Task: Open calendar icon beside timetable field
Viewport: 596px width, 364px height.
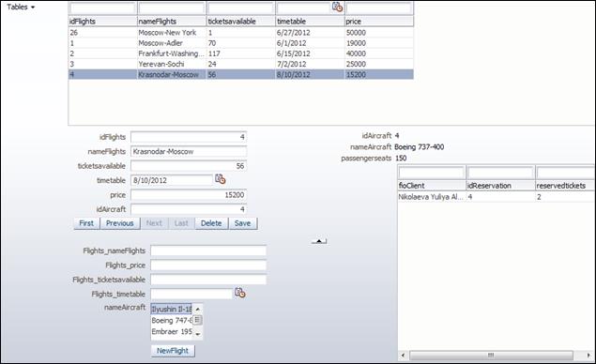Action: pos(221,179)
